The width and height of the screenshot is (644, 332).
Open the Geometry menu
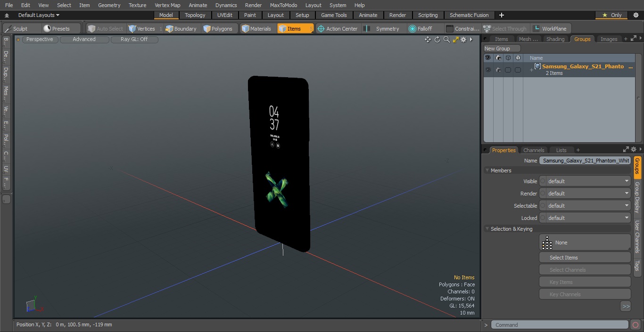pyautogui.click(x=109, y=5)
